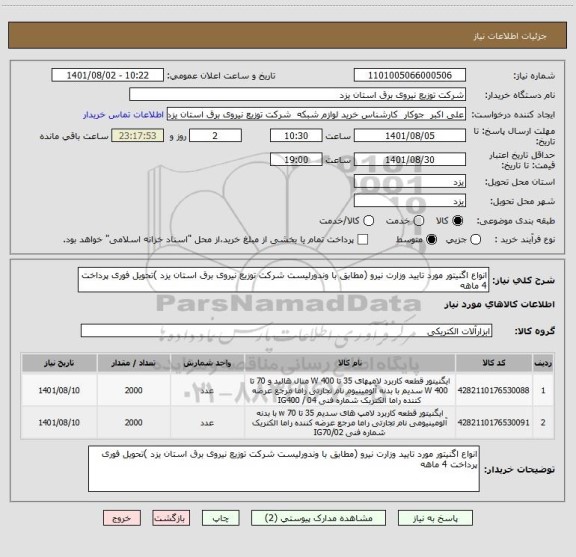Click the نوع فرآیند خرید label
This screenshot has height=557, width=576.
pyautogui.click(x=525, y=240)
